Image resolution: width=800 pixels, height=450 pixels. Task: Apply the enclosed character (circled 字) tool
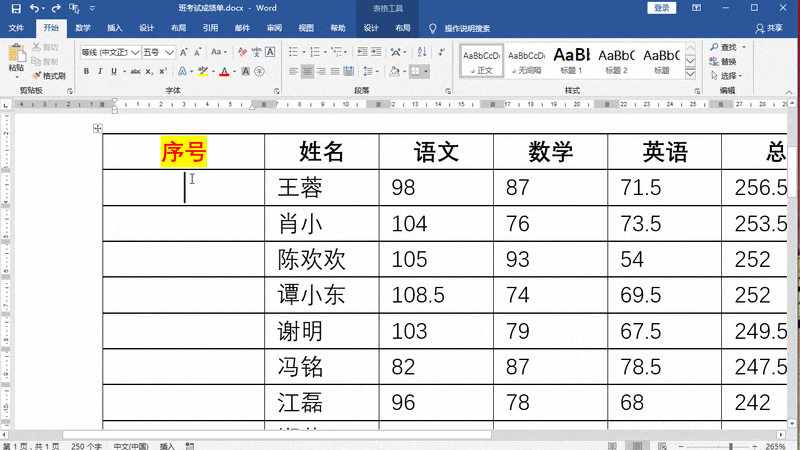coord(260,71)
